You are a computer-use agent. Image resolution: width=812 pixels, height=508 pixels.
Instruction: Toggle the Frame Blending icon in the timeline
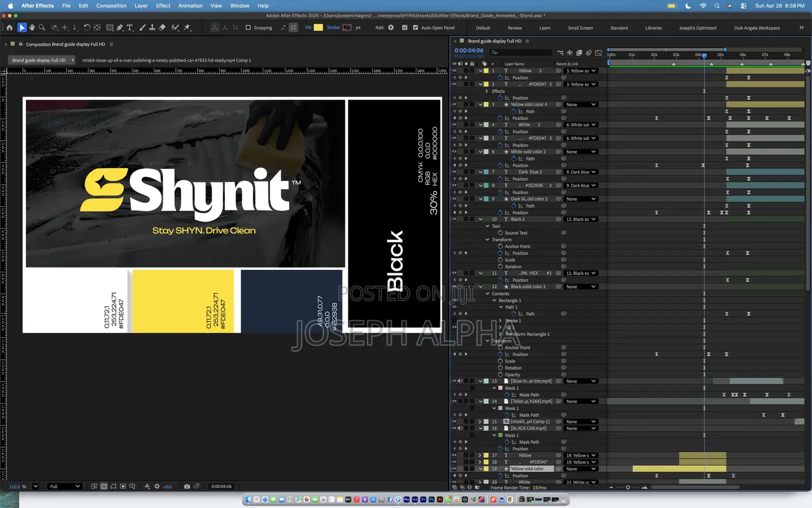point(579,52)
